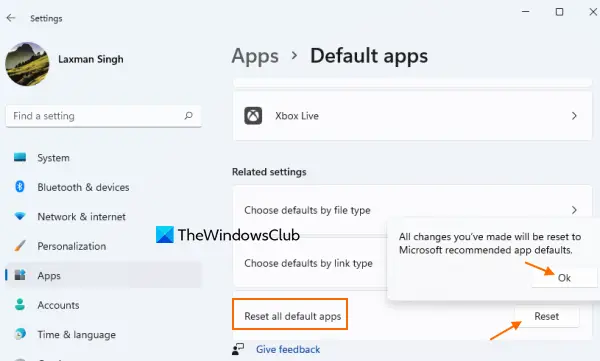Navigate to Apps breadcrumb heading

click(x=255, y=56)
